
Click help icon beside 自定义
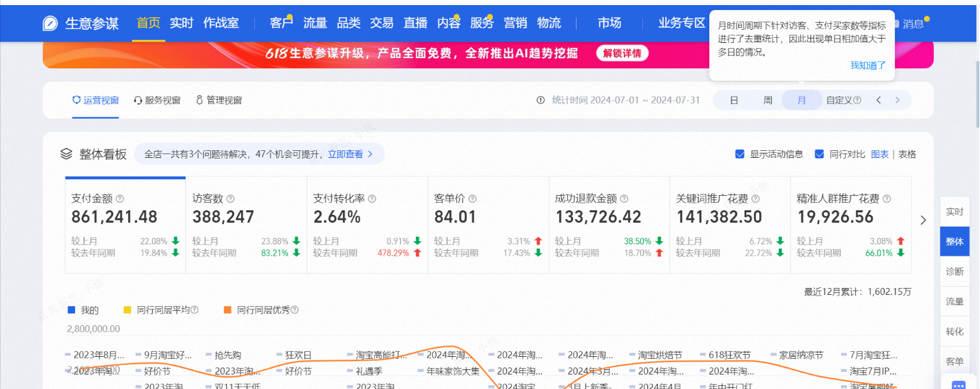click(x=857, y=100)
